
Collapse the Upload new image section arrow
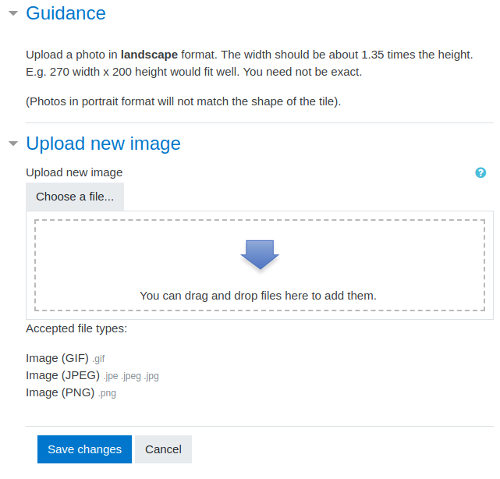[13, 144]
